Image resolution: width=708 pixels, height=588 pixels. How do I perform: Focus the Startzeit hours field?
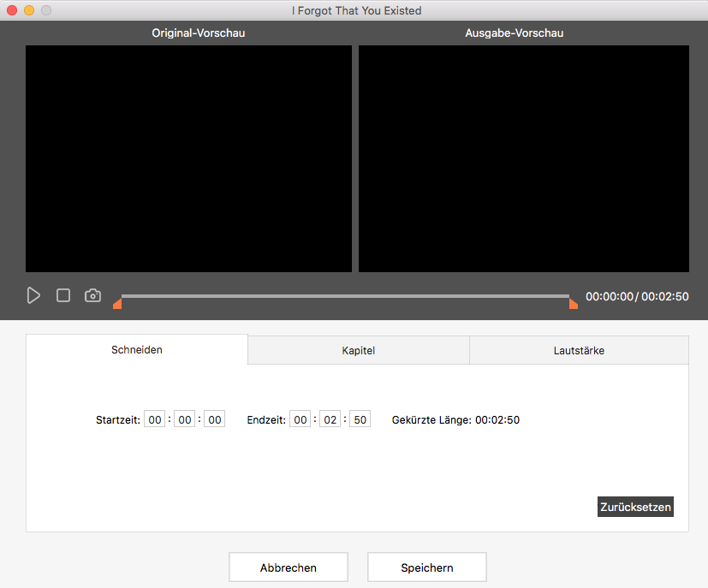154,419
